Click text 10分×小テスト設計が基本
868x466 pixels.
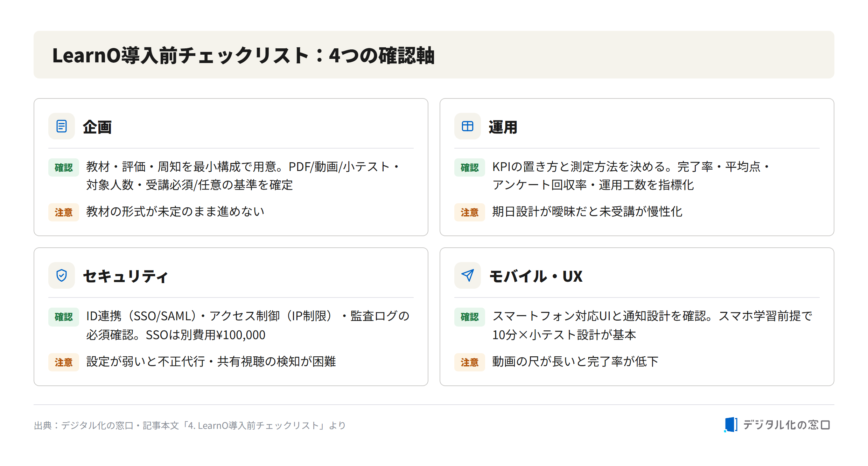coord(564,335)
